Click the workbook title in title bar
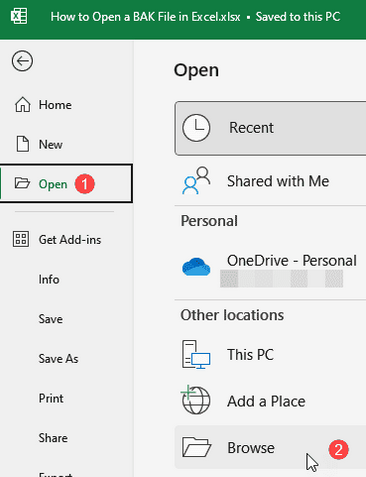 point(145,17)
